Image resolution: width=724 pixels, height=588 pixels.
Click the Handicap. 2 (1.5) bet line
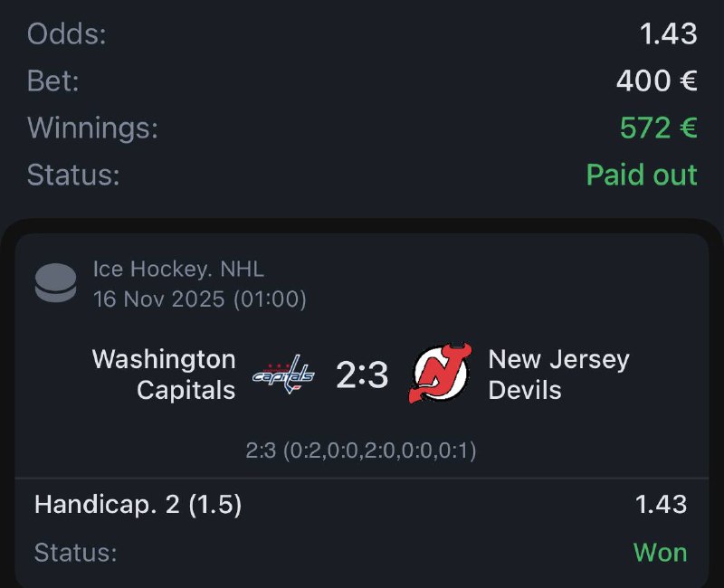pyautogui.click(x=138, y=505)
